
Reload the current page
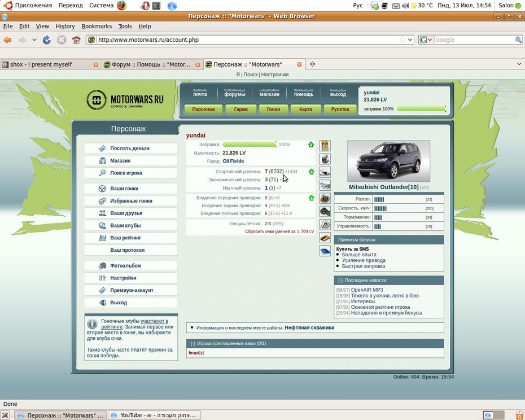[46, 40]
